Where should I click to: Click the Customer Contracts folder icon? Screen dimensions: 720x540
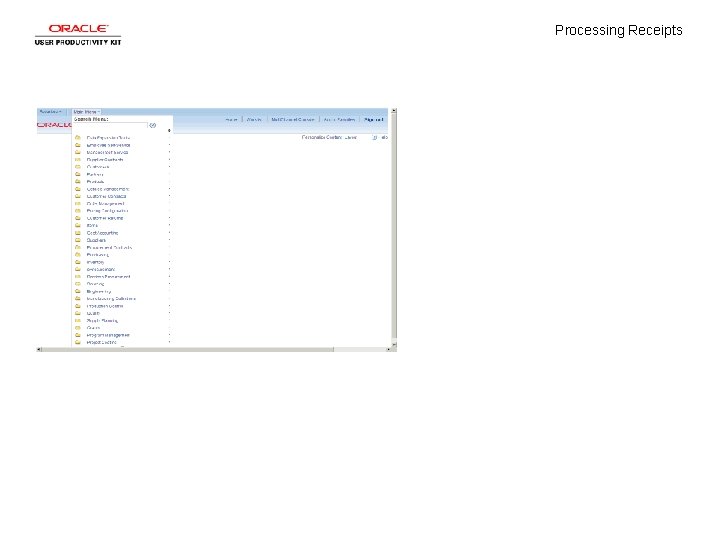[78, 196]
